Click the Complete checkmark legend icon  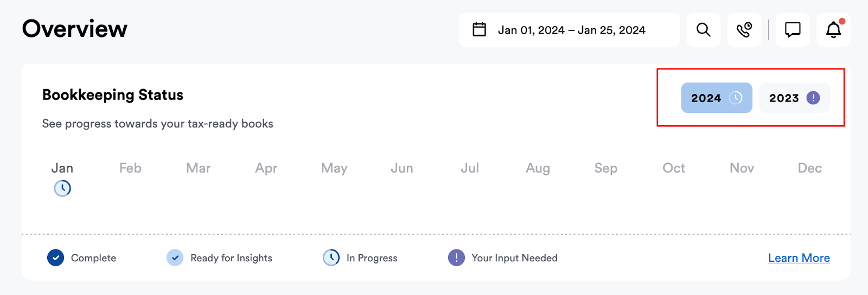point(55,258)
